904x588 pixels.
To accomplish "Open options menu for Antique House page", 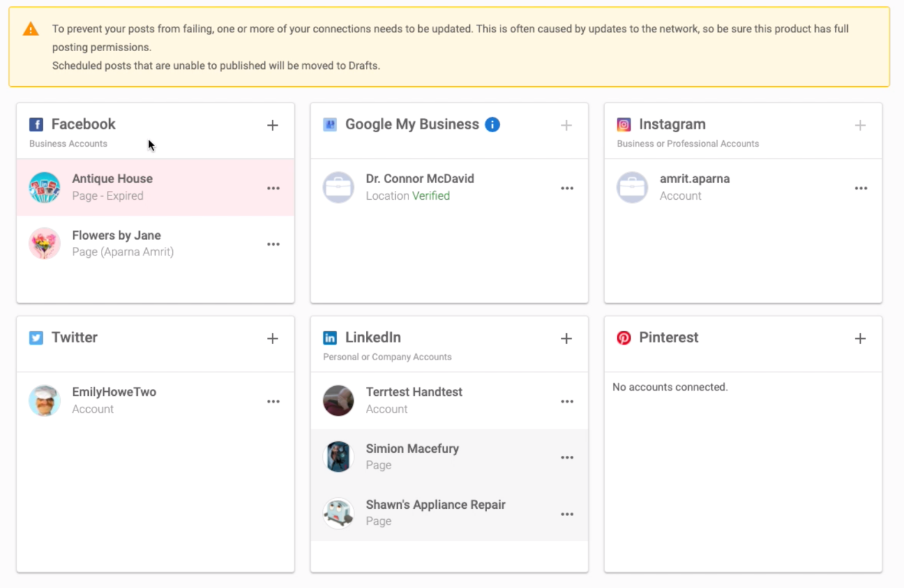I will [x=273, y=188].
